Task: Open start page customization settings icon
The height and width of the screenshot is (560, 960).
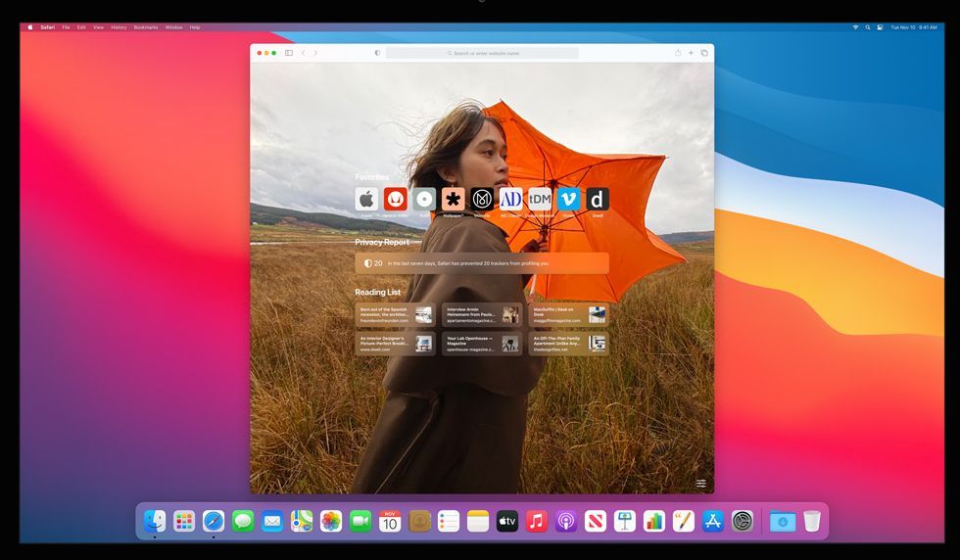Action: 701,484
